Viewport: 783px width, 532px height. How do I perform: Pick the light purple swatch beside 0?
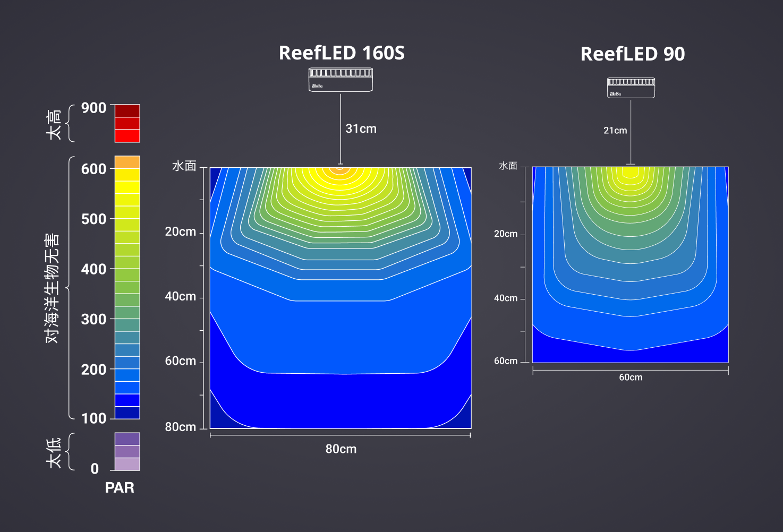(x=127, y=464)
